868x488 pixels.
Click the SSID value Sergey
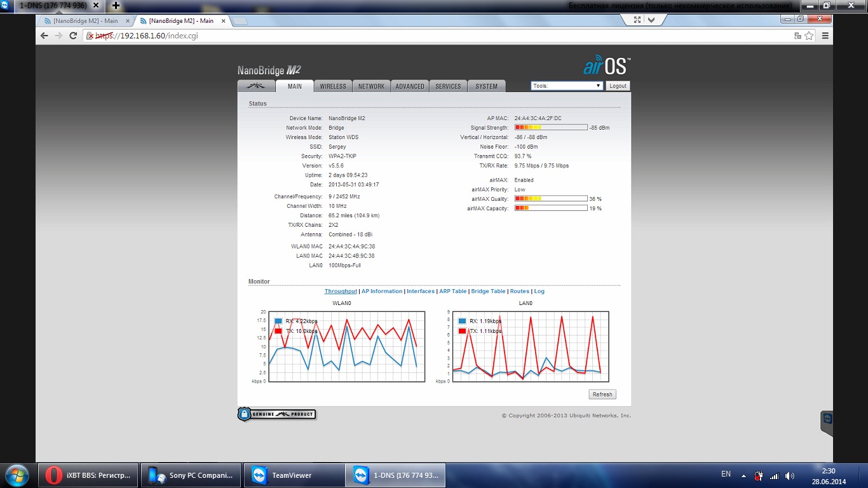click(337, 147)
